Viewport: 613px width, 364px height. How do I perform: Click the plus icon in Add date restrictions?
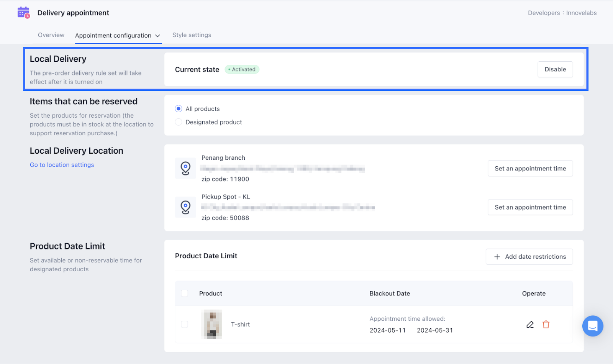(x=497, y=257)
